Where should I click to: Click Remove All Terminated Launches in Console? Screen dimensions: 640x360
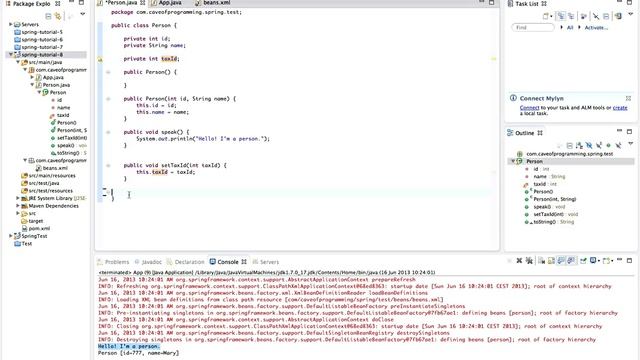(x=529, y=260)
